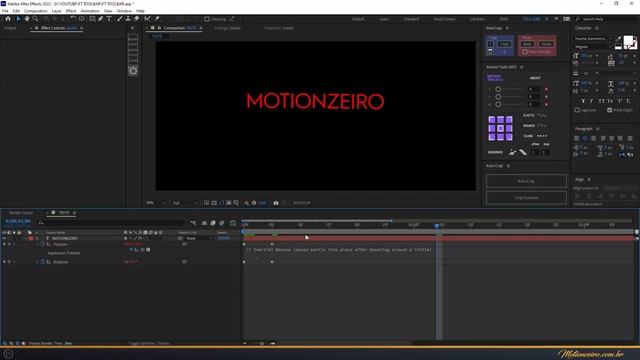This screenshot has height=360, width=640.
Task: Click the motion blur icon in timeline header
Action: click(222, 223)
